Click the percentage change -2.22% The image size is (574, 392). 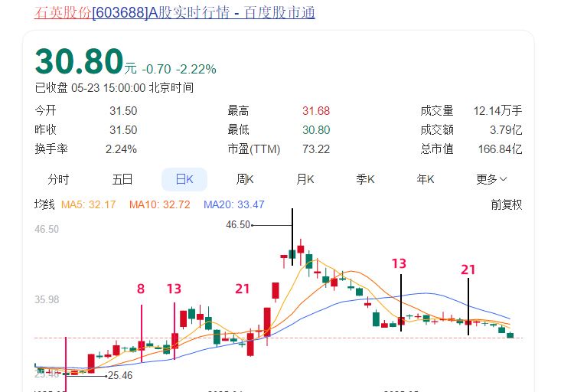(x=196, y=69)
